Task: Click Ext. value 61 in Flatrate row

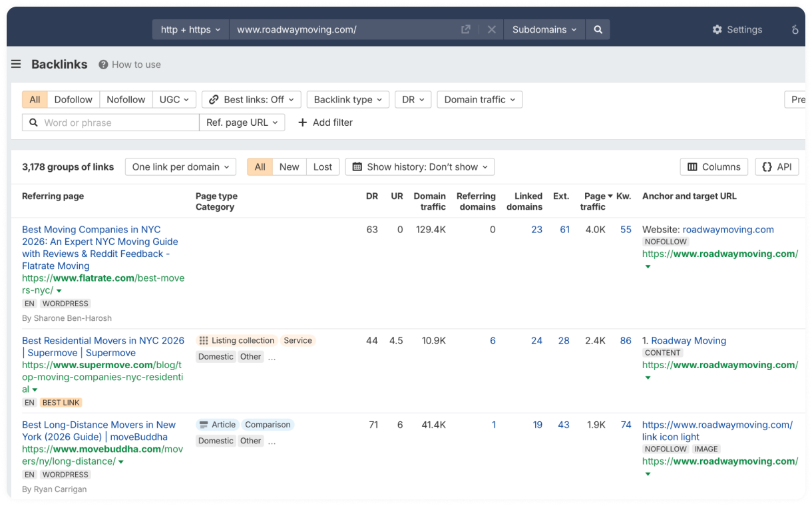Action: [564, 229]
